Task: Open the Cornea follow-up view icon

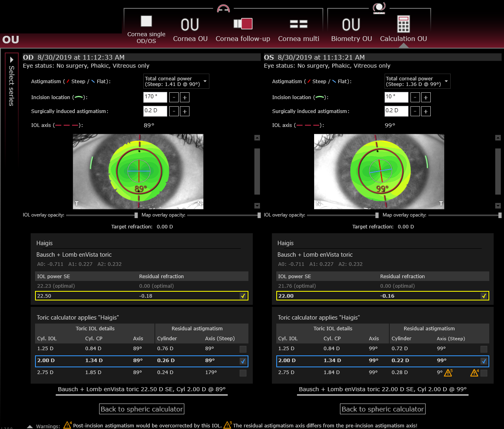Action: point(243,24)
